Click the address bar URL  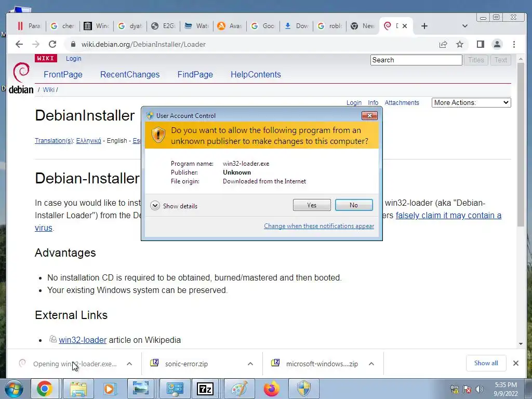(x=143, y=45)
